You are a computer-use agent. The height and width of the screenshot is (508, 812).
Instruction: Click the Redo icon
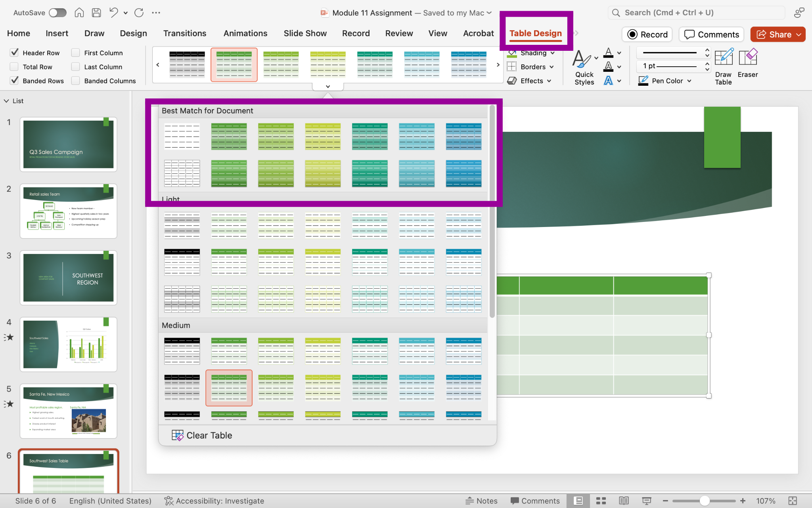pyautogui.click(x=139, y=13)
